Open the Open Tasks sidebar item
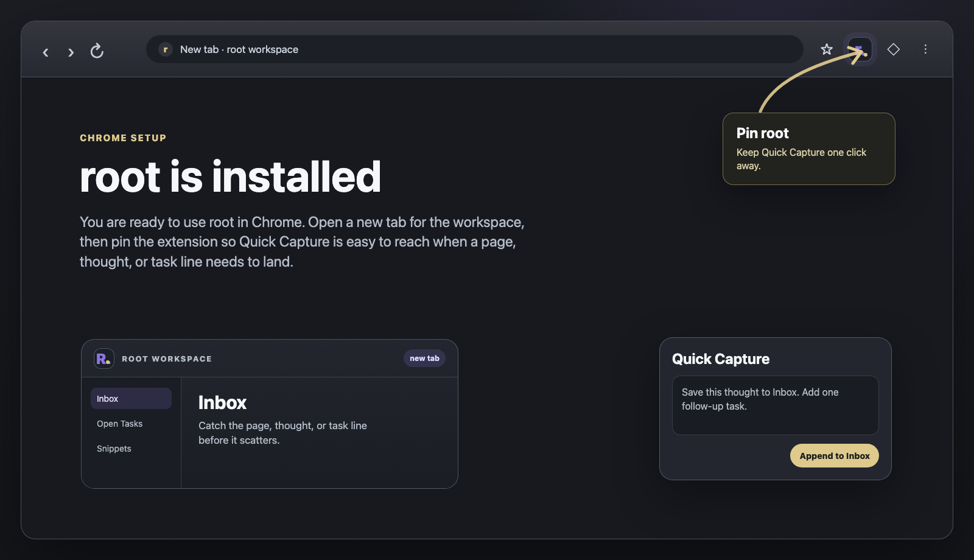This screenshot has height=560, width=974. (x=131, y=424)
